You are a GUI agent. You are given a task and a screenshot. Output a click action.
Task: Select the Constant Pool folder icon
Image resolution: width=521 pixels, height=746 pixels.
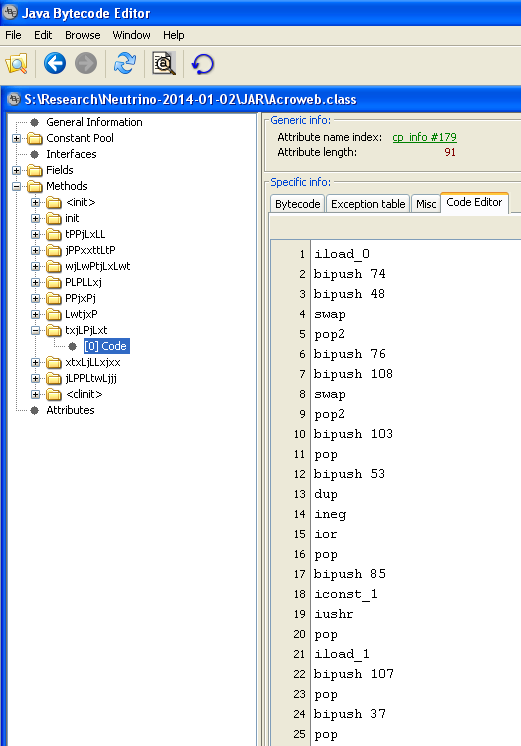(x=35, y=138)
